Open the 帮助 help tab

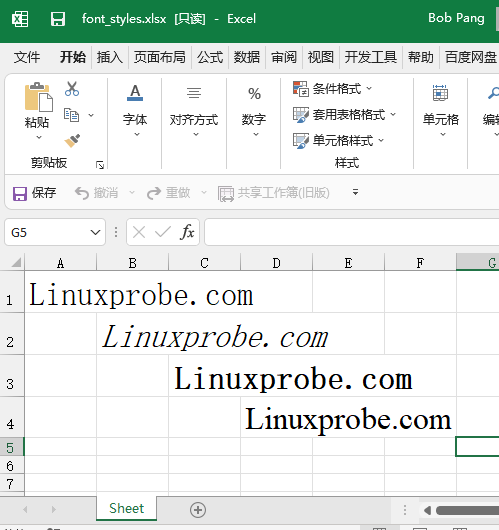[x=421, y=57]
